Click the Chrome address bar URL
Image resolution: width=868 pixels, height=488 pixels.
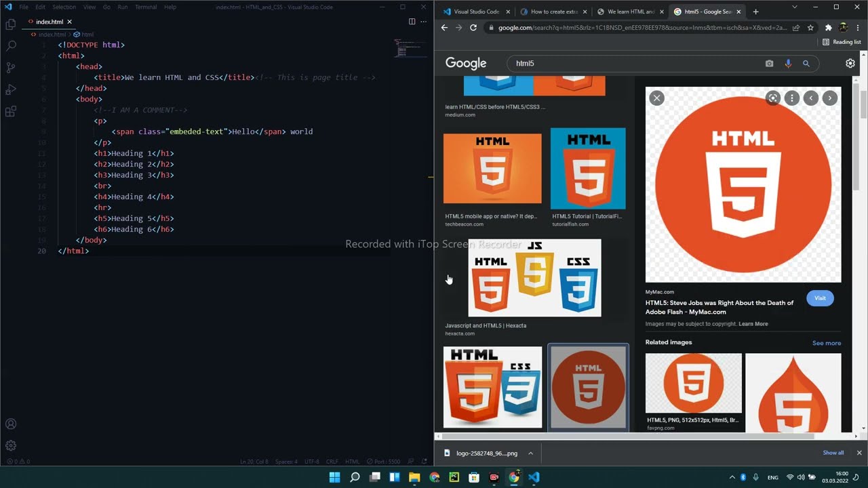tap(642, 28)
